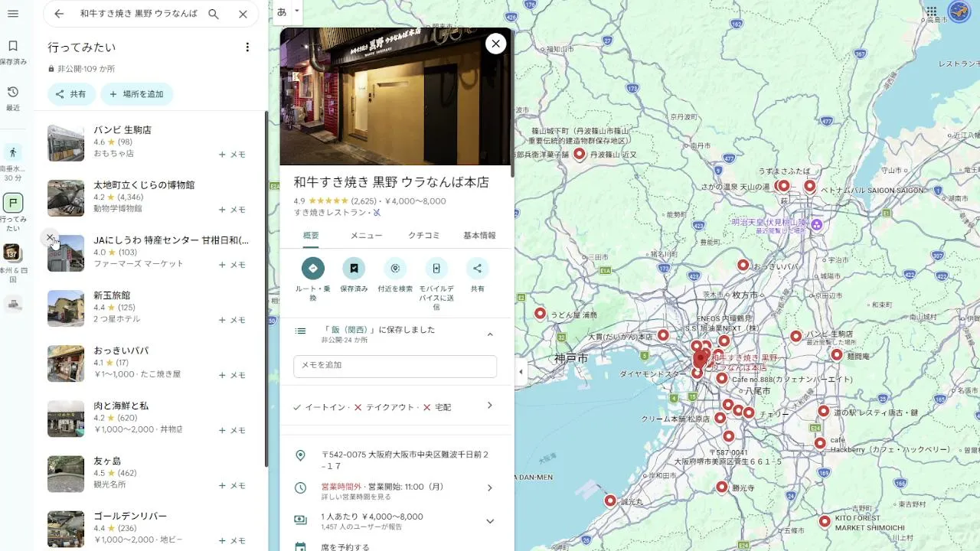The image size is (980, 551).
Task: Select 友ヶ島 in the list
Action: 150,473
